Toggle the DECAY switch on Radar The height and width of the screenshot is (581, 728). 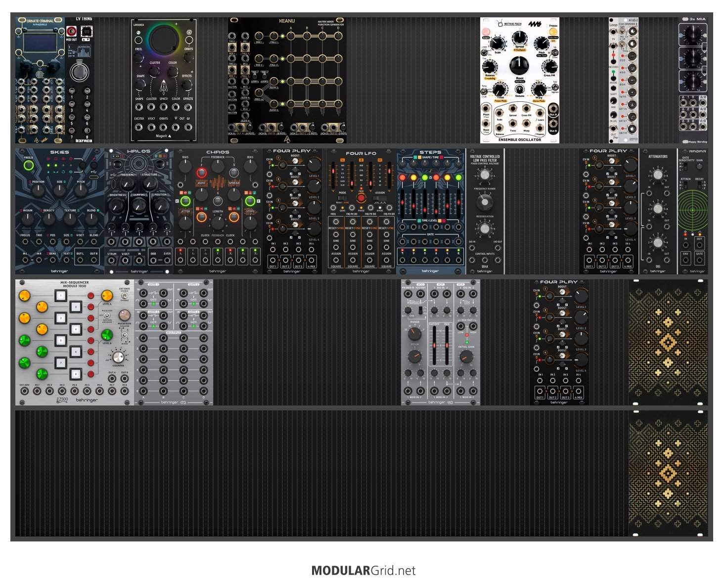click(699, 185)
